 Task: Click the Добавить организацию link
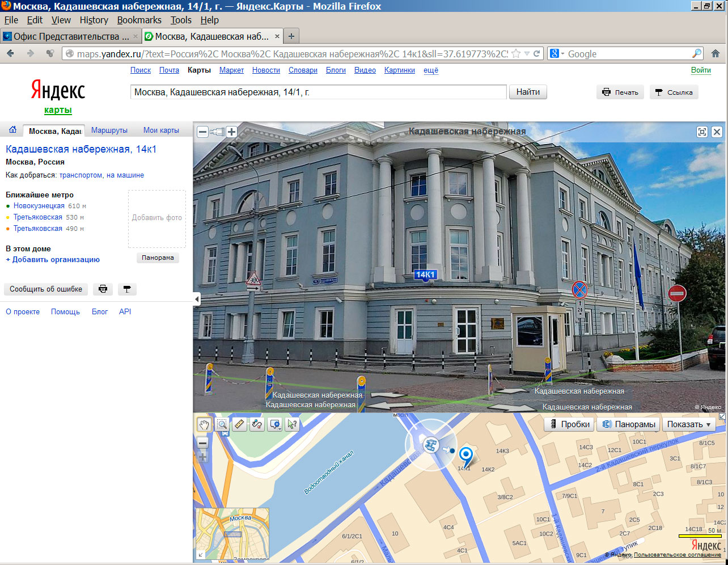coord(53,259)
